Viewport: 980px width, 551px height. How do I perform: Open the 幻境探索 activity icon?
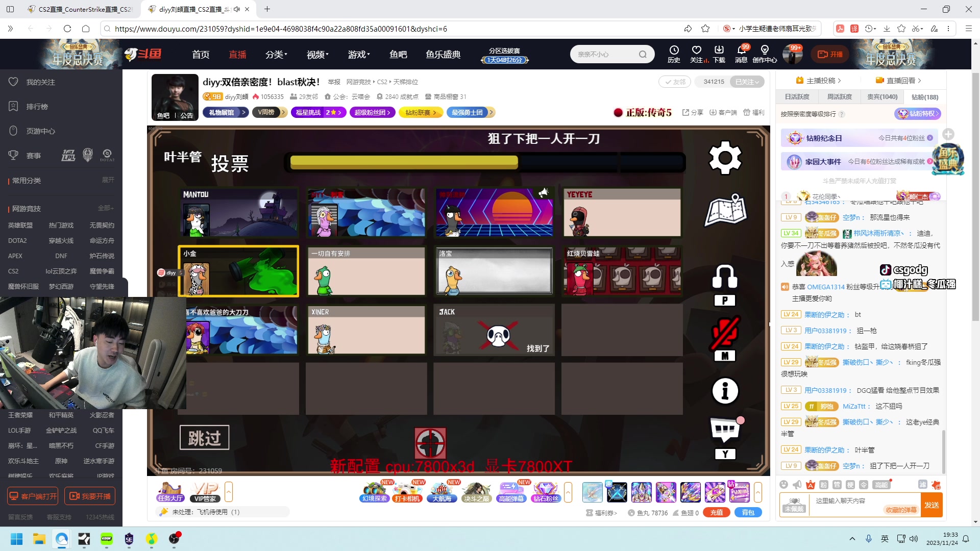[375, 492]
